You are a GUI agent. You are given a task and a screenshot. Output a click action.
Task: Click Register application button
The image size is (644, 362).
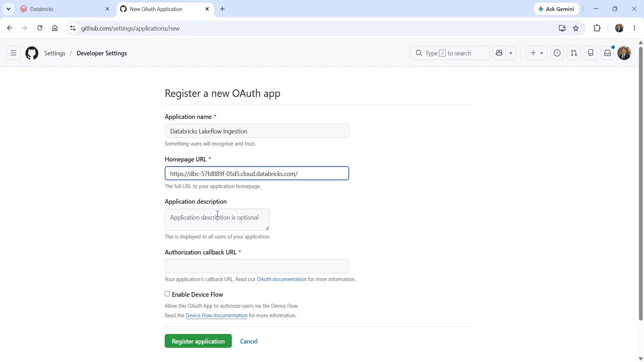198,341
